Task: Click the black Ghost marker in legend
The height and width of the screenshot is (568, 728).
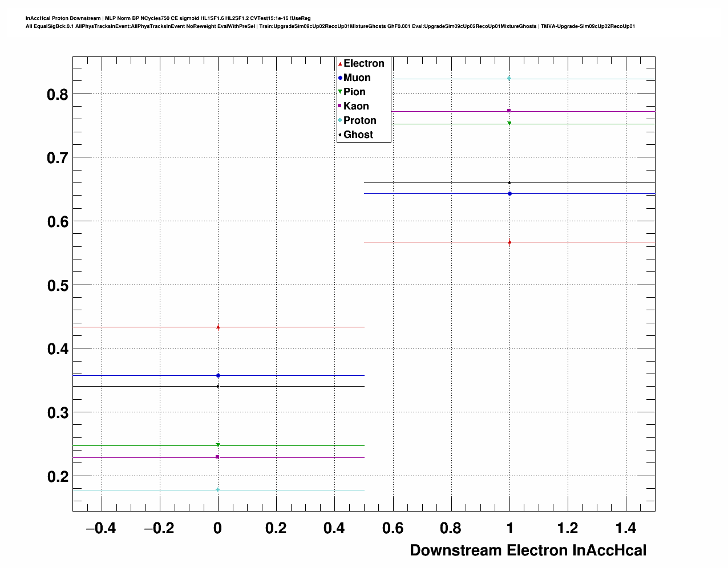Action: (340, 135)
